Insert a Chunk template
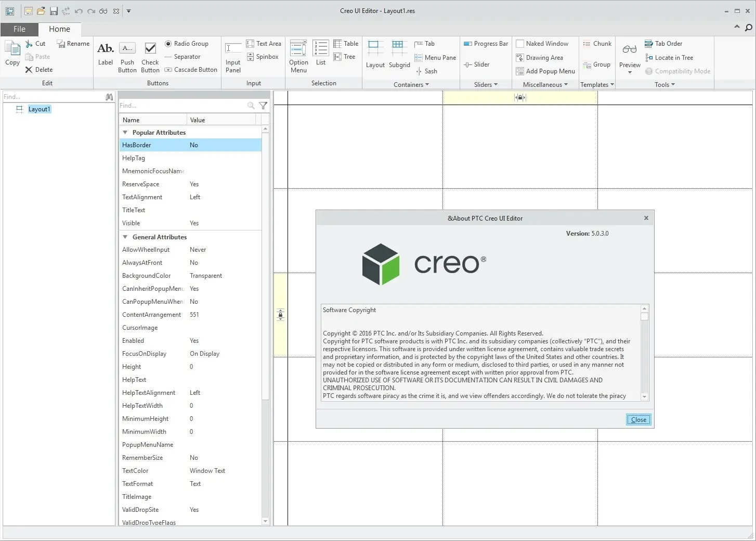Image resolution: width=756 pixels, height=541 pixels. pos(597,44)
